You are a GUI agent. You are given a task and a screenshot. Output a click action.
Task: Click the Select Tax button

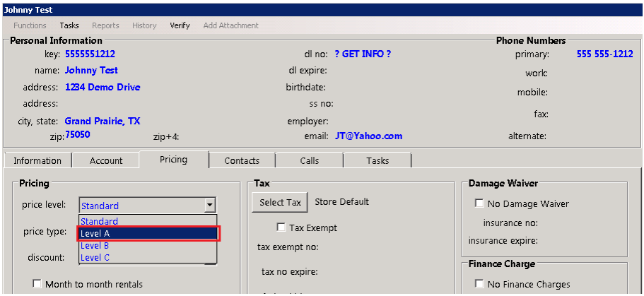pos(280,202)
